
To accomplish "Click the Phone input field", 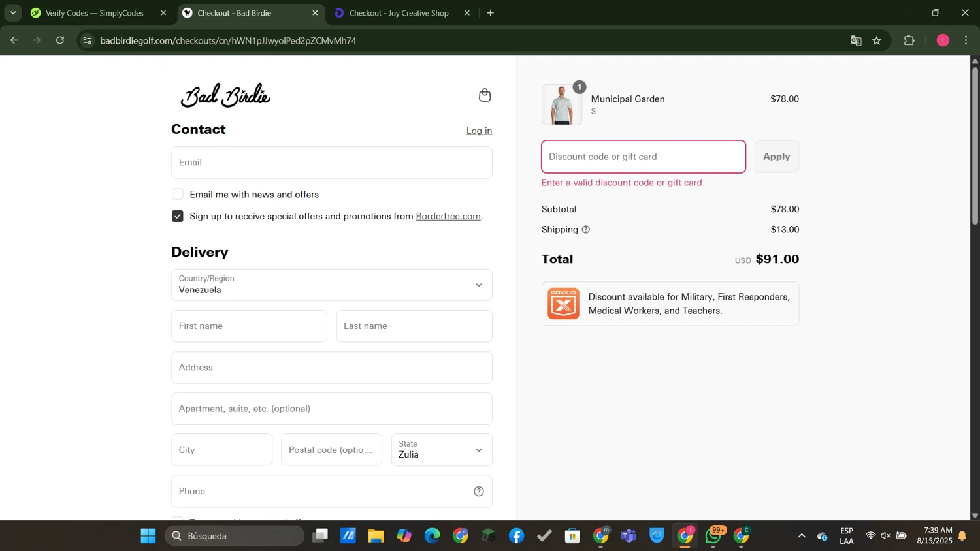I will [332, 492].
